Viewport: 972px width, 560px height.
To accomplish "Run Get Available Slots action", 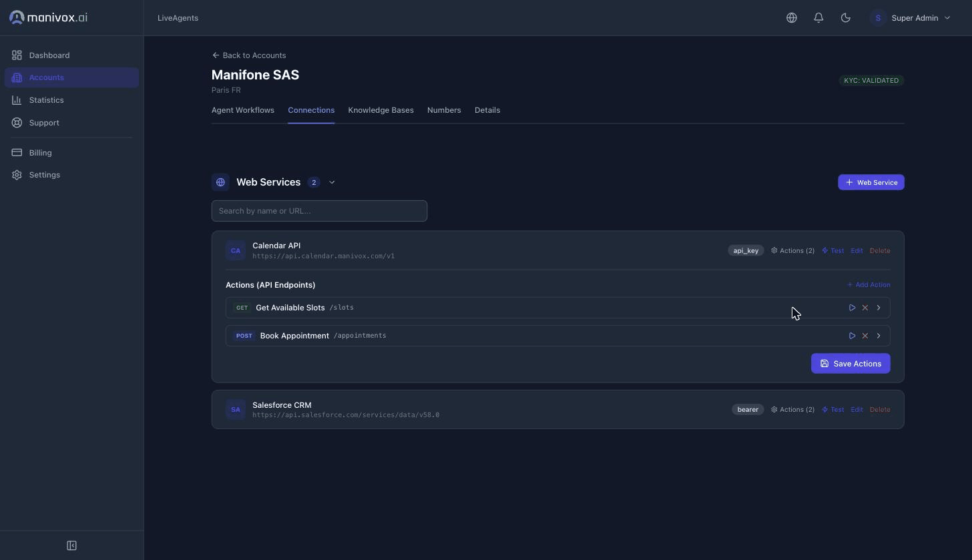I will point(852,308).
